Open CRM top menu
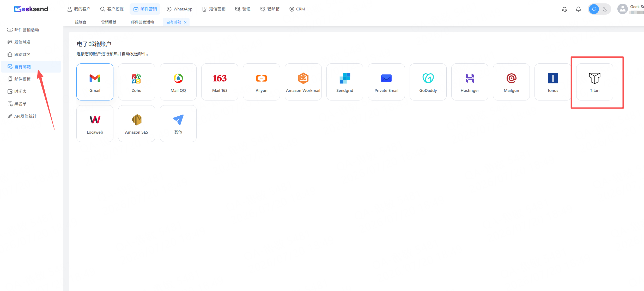 [x=297, y=9]
